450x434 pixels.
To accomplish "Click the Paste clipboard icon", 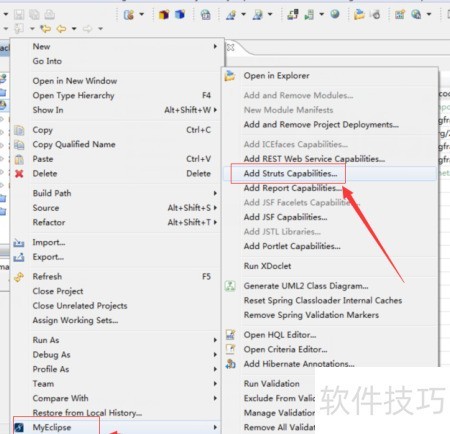I will point(19,159).
